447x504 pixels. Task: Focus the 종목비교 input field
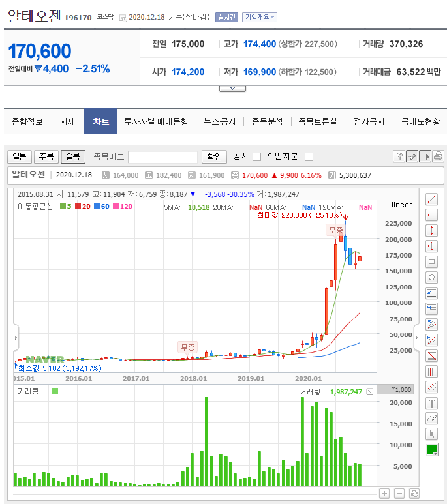click(163, 157)
